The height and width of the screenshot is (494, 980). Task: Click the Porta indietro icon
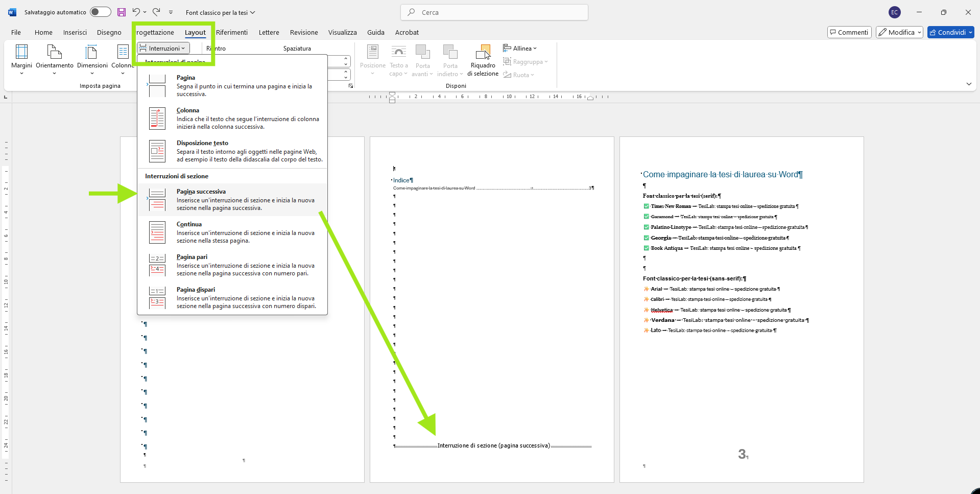pyautogui.click(x=450, y=60)
